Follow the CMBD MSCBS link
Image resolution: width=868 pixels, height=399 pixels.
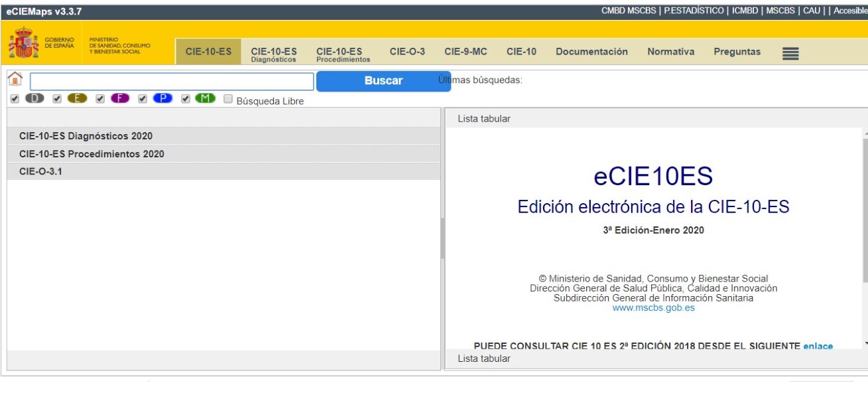(x=630, y=10)
